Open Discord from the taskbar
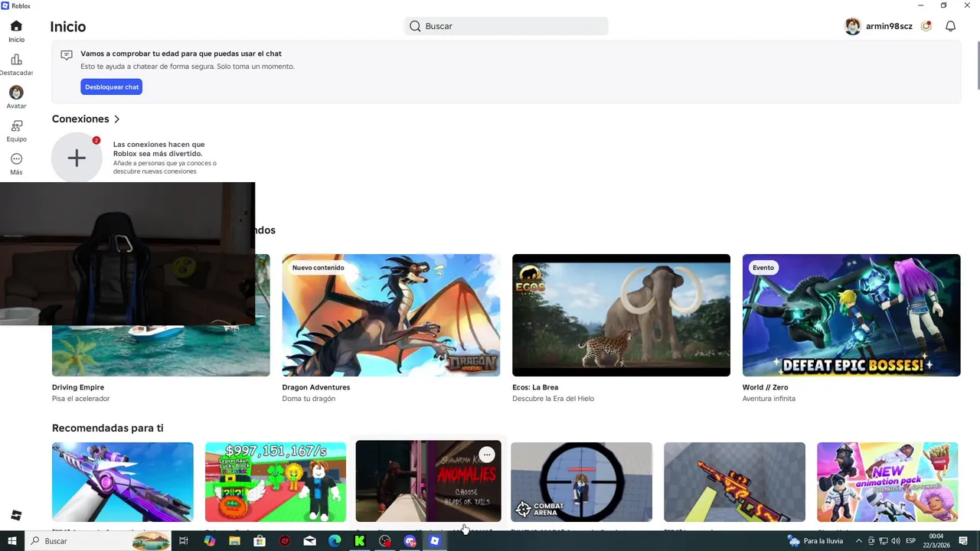This screenshot has width=980, height=551. tap(410, 541)
